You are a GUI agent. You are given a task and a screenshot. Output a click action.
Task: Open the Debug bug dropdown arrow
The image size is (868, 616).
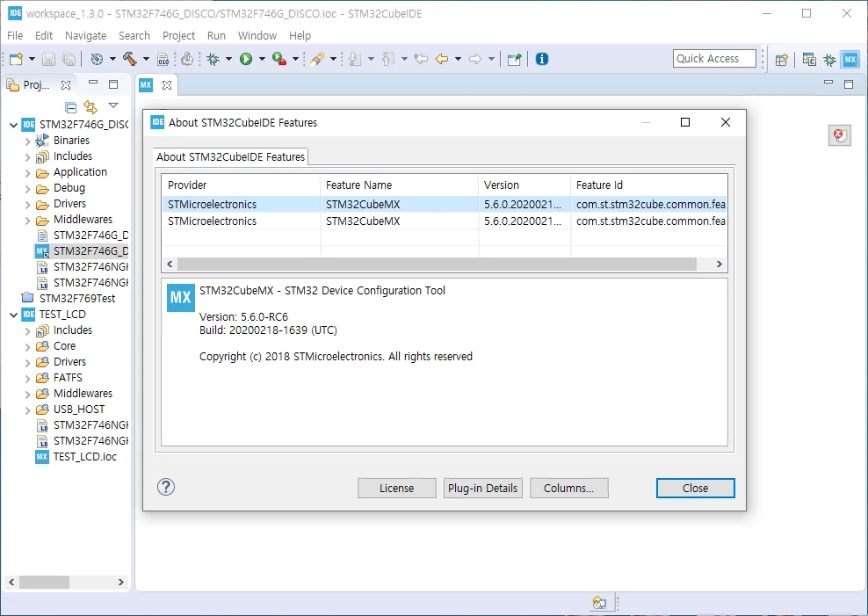[x=228, y=59]
